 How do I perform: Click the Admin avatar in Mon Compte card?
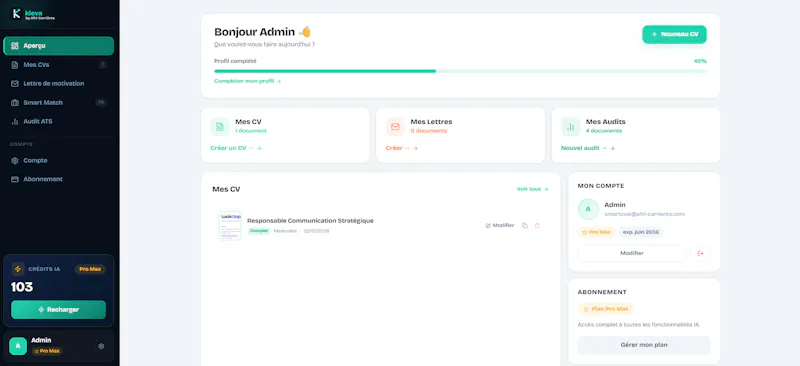tap(588, 209)
